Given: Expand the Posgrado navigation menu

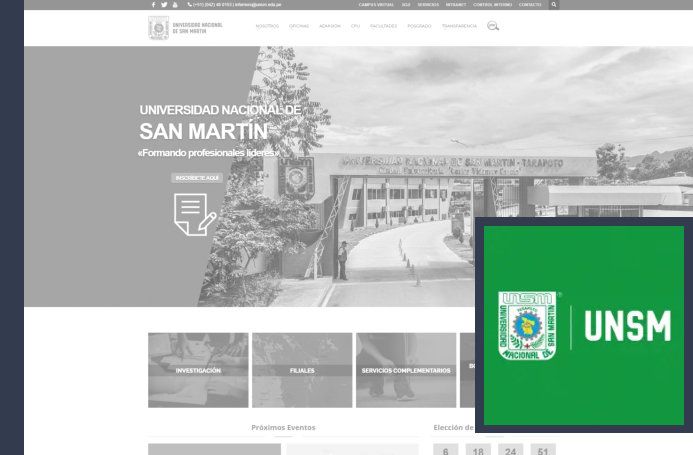Looking at the screenshot, I should (419, 26).
